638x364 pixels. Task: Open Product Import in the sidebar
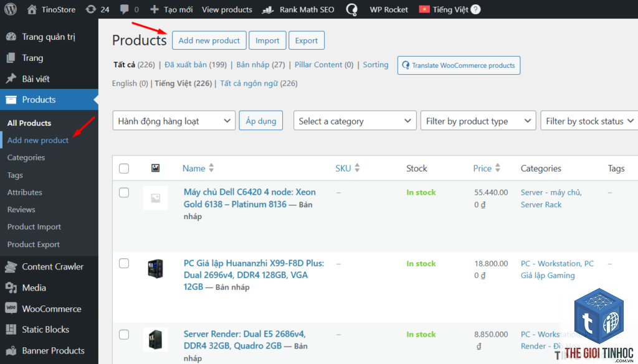click(34, 227)
